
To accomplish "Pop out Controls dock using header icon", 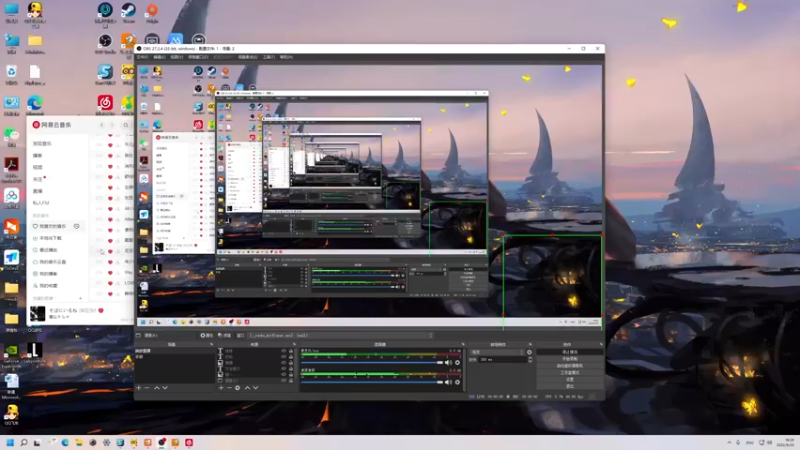I will [601, 344].
